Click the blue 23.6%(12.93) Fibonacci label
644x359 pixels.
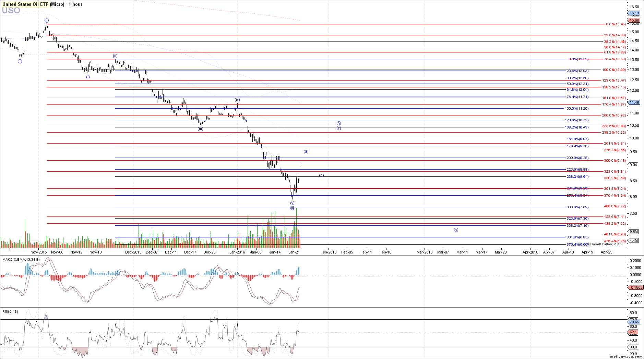pos(577,71)
